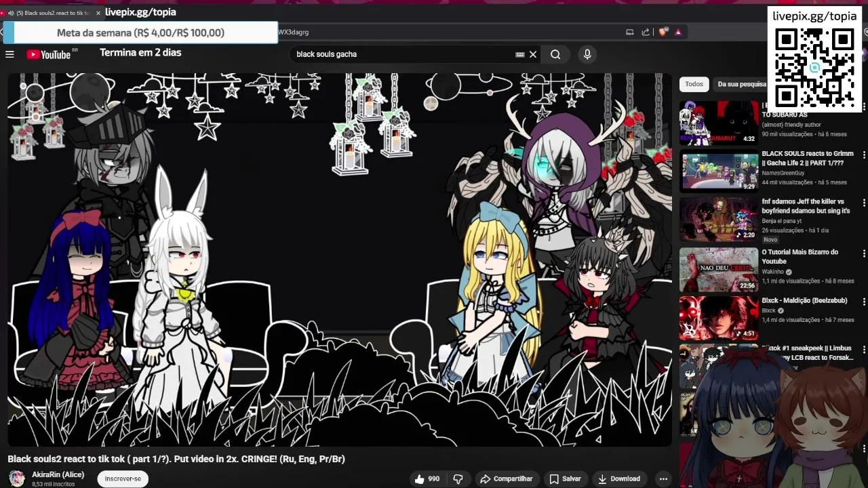Viewport: 868px width, 488px height.
Task: Open the fnf sdamos Jeff the killer thumbnail
Action: (719, 219)
